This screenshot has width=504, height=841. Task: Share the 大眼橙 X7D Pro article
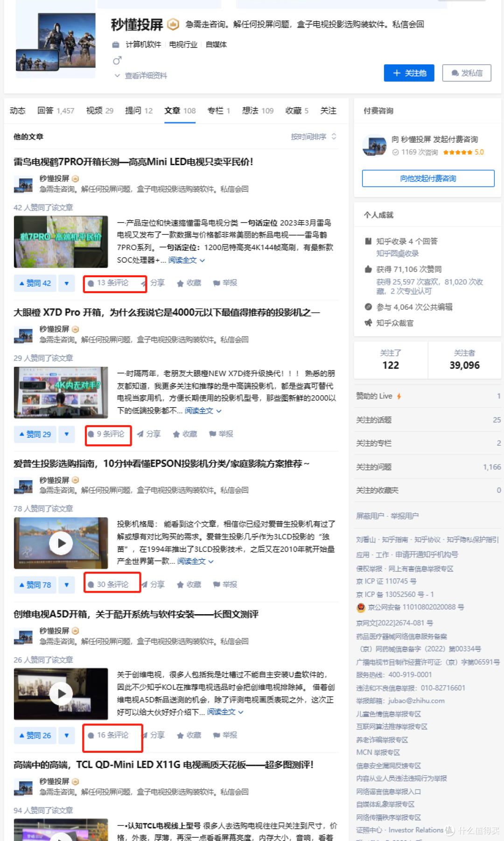148,434
